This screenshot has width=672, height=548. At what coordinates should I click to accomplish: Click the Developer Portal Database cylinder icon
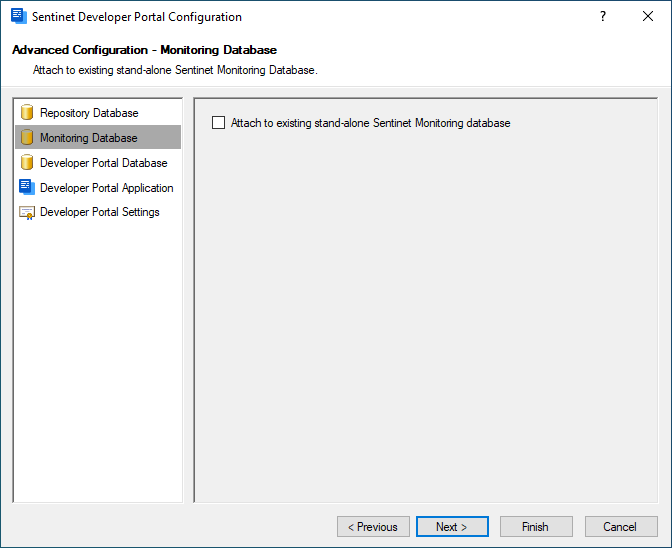[27, 162]
